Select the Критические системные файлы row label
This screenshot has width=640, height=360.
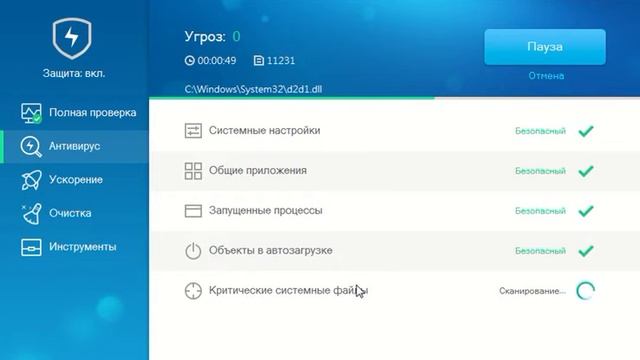tap(288, 291)
